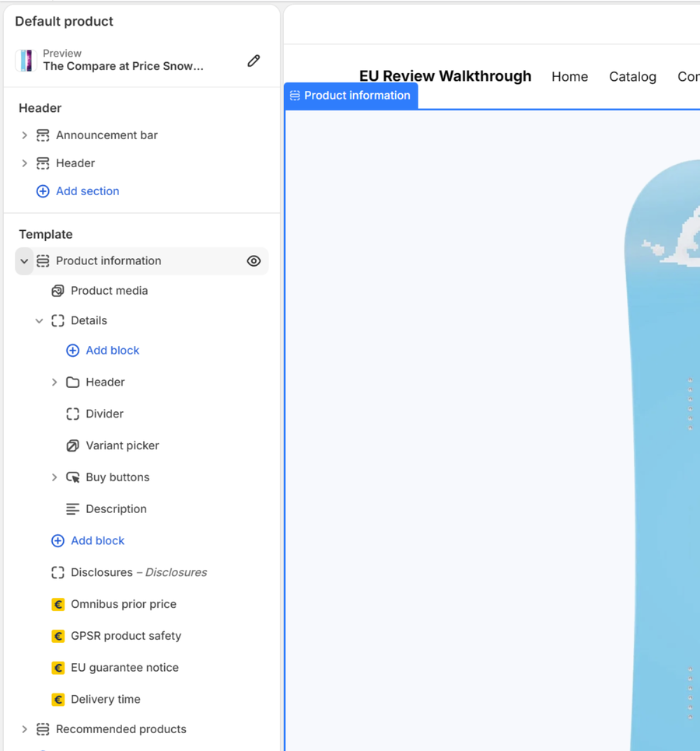Click the Divider block icon
The image size is (700, 751).
72,414
